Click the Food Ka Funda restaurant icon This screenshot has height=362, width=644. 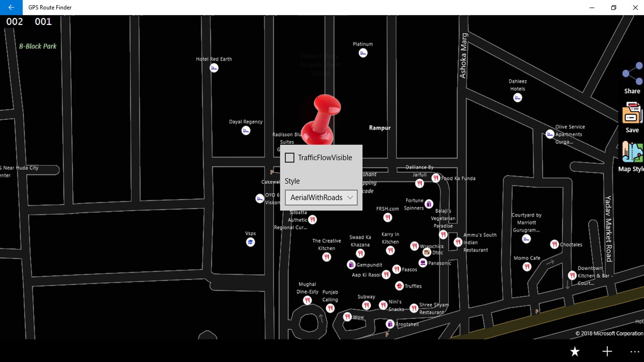click(436, 178)
